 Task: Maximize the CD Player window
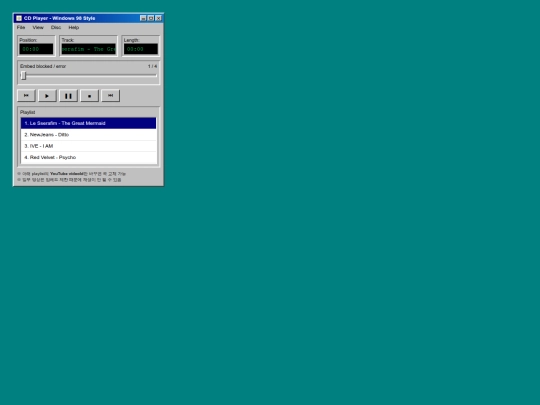click(x=151, y=18)
